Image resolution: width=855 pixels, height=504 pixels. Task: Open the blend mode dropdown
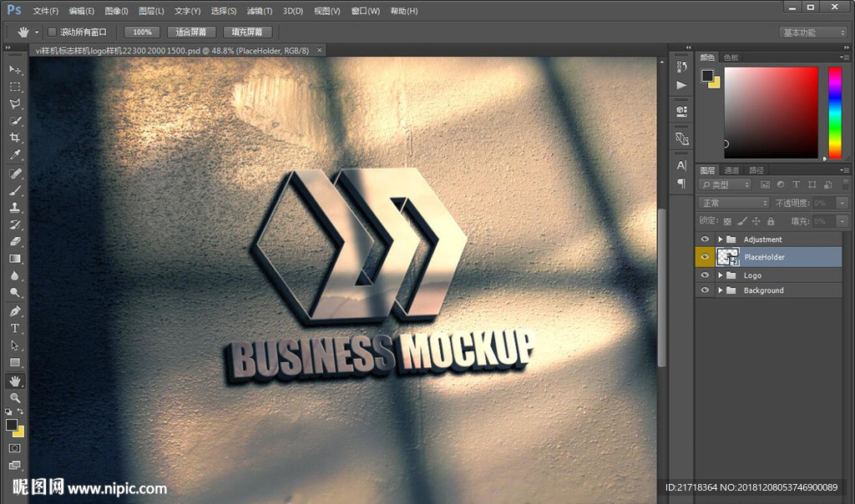tap(734, 204)
